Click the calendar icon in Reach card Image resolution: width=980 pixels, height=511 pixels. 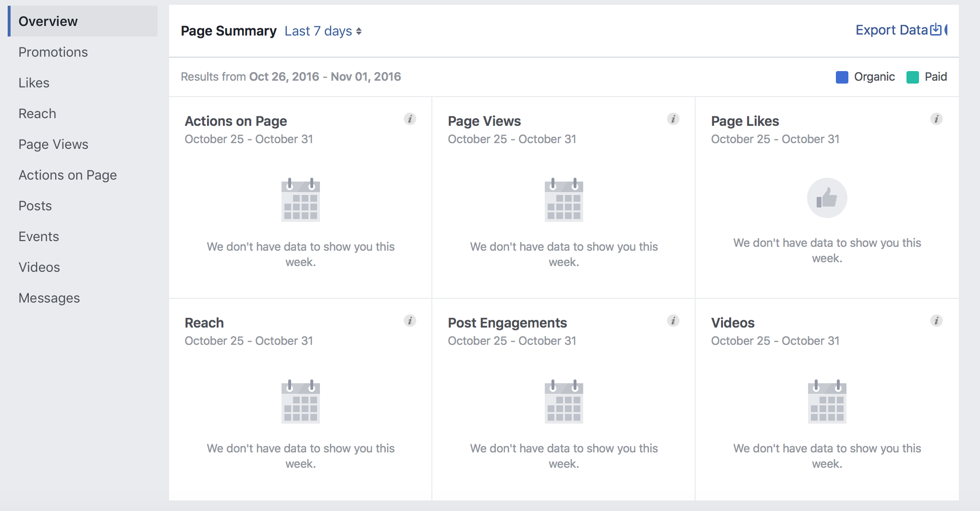(300, 402)
